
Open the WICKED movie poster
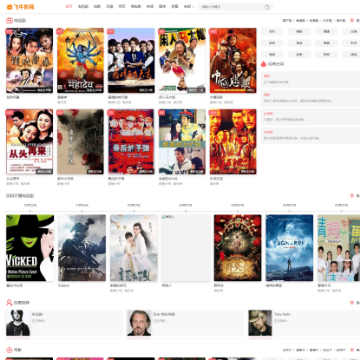(30, 248)
